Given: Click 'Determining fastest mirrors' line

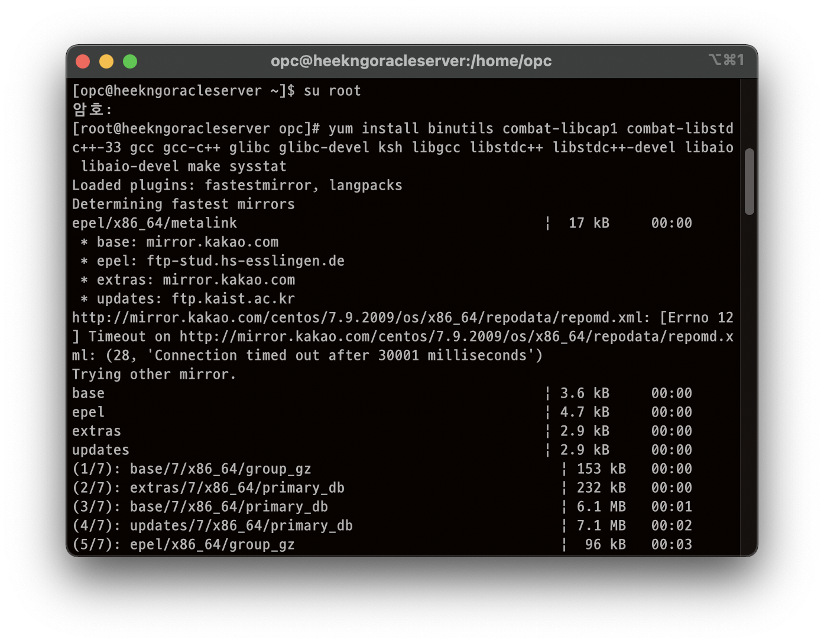Looking at the screenshot, I should (x=183, y=204).
